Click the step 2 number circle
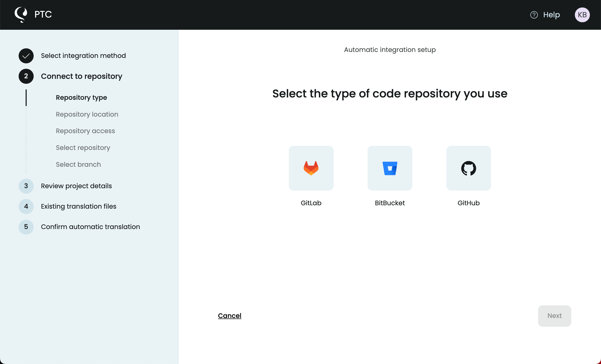601x364 pixels. pyautogui.click(x=26, y=76)
